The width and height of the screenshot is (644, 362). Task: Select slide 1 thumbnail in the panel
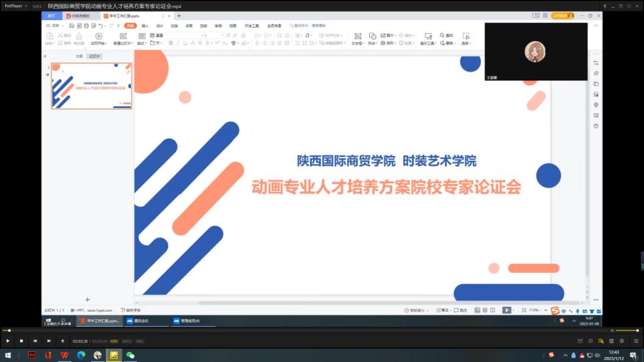91,86
